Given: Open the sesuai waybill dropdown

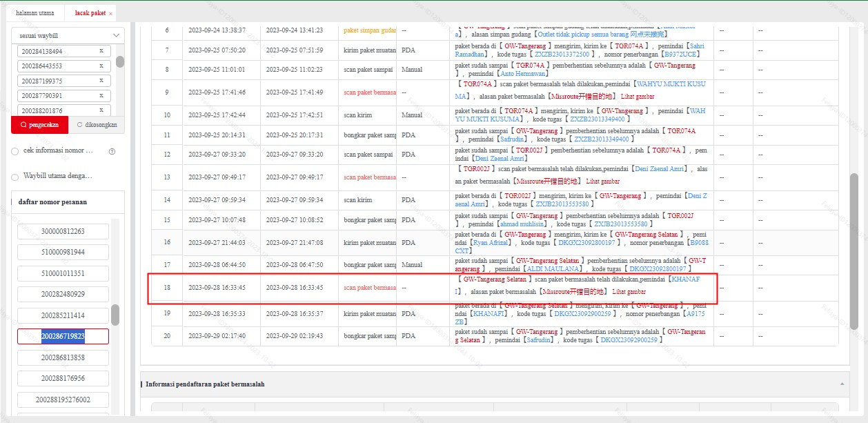Looking at the screenshot, I should [68, 35].
